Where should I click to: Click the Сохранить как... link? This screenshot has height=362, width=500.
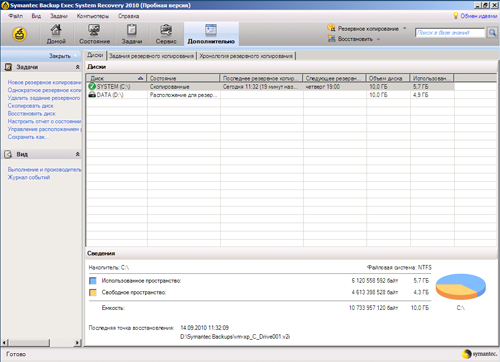pyautogui.click(x=28, y=137)
